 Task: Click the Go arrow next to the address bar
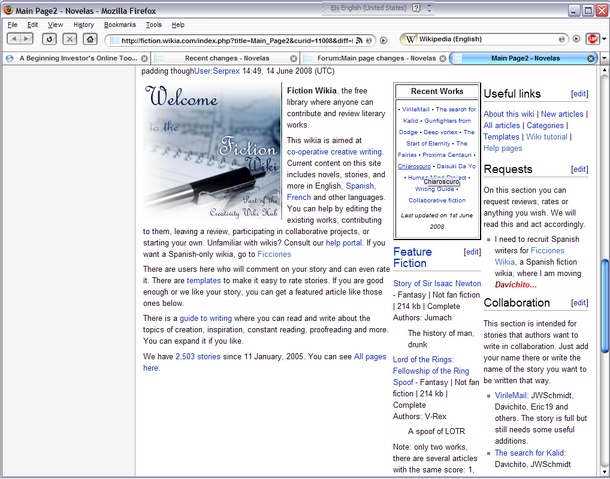pos(383,40)
